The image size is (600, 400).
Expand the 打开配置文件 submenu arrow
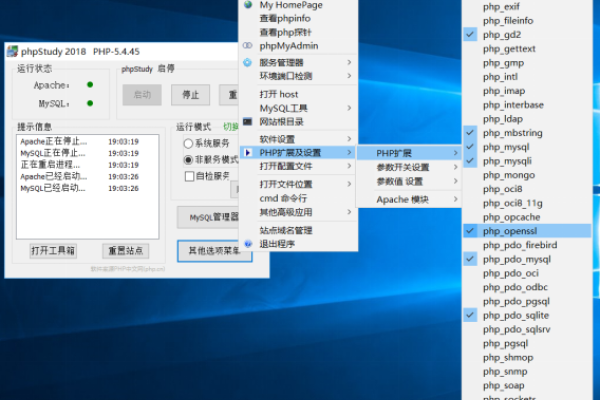349,166
